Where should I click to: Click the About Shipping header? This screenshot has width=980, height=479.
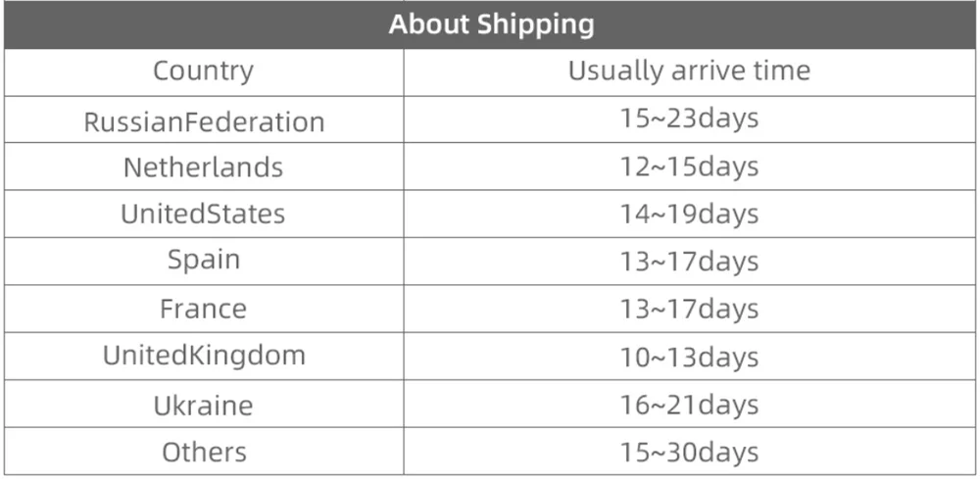tap(491, 25)
